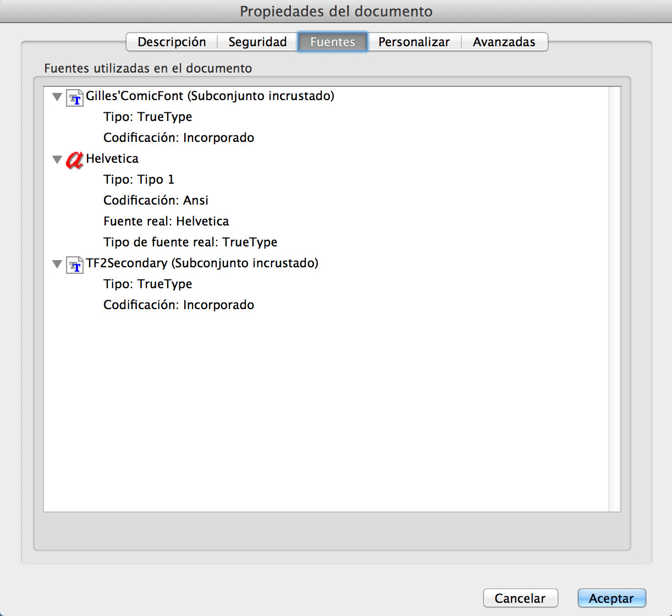The width and height of the screenshot is (672, 616).
Task: Switch to the Descripción tab
Action: click(172, 42)
